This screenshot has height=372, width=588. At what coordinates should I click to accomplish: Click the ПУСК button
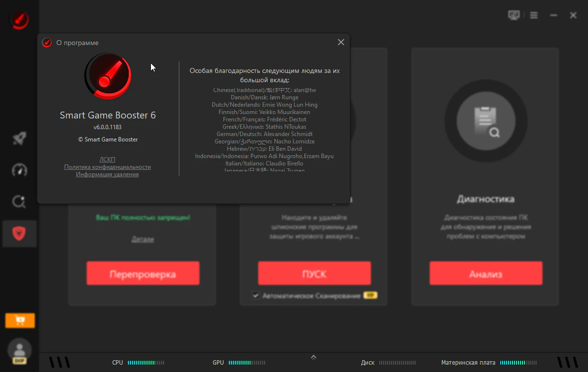point(315,273)
